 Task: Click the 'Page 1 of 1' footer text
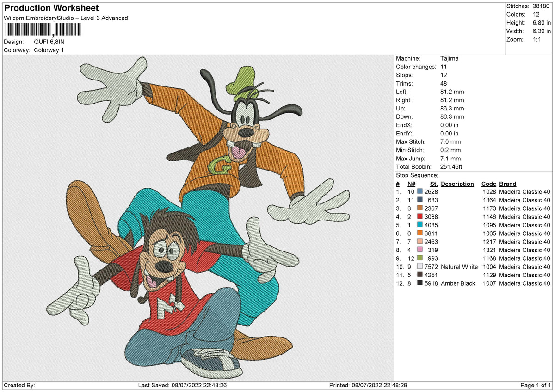tap(536, 386)
